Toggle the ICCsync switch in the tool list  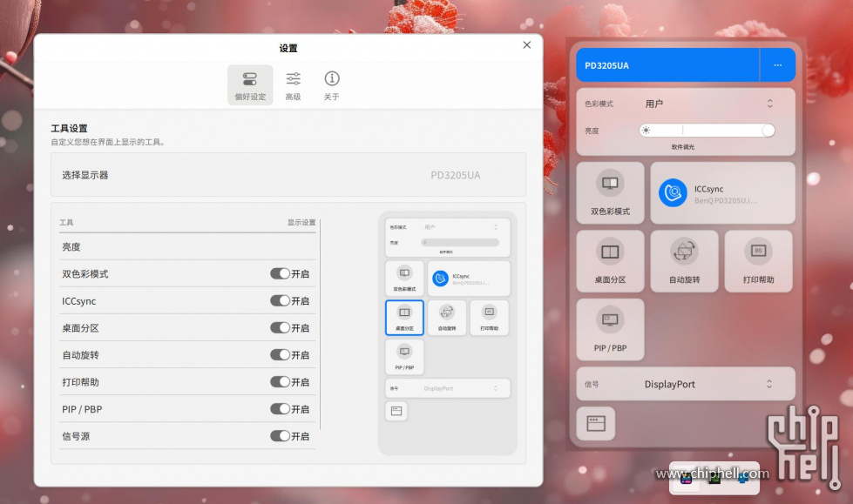[281, 300]
